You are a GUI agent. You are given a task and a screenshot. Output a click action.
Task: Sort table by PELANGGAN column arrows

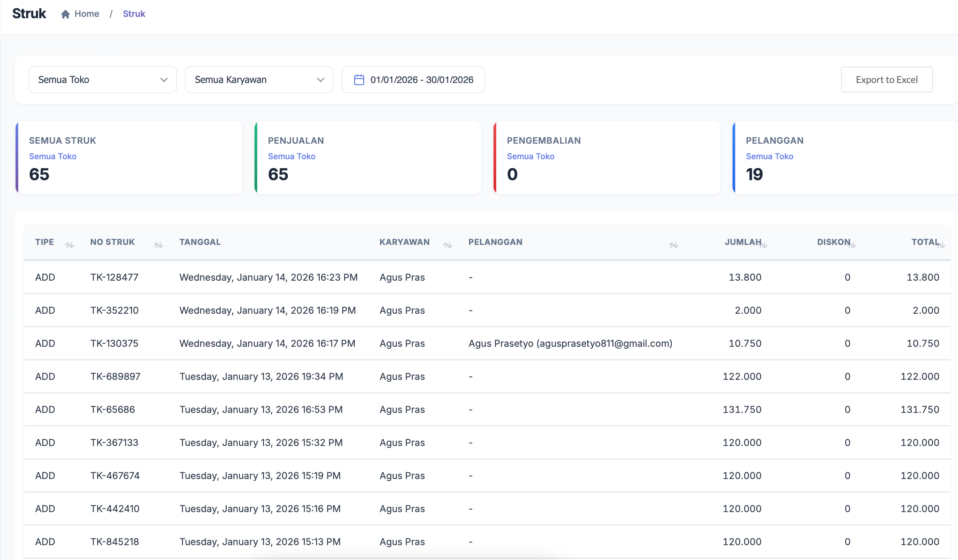point(673,246)
